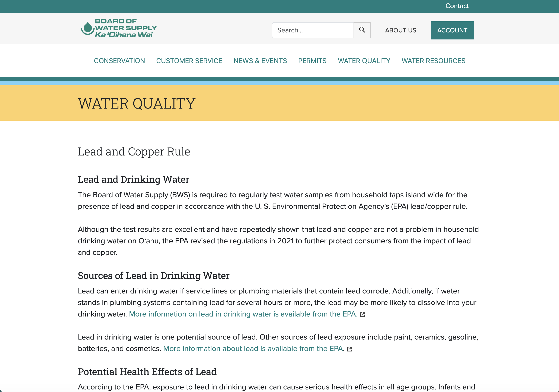Click external link icon after lead information link

pyautogui.click(x=350, y=349)
